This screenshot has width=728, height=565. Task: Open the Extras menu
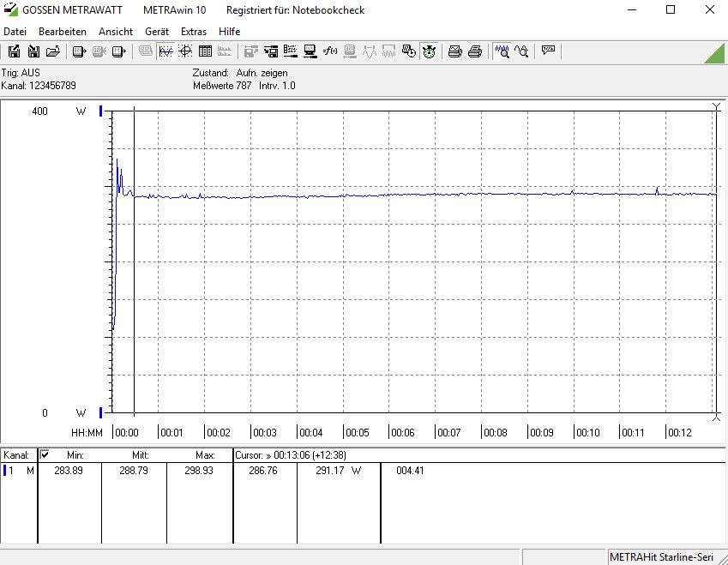(x=194, y=31)
